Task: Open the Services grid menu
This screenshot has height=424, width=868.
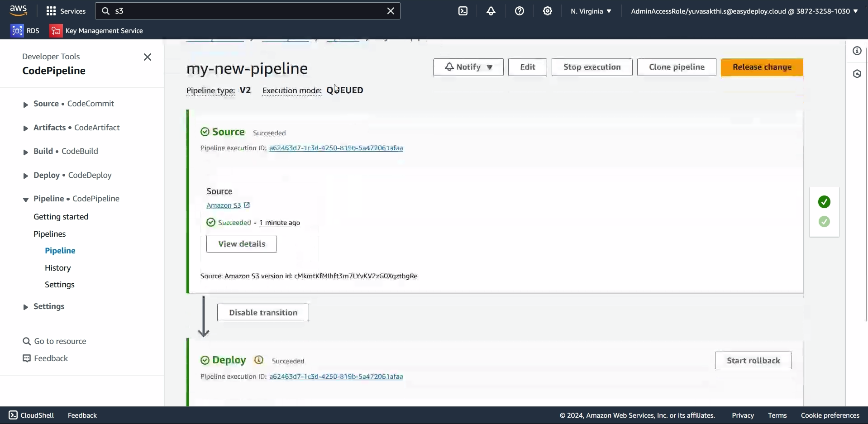Action: [x=66, y=11]
